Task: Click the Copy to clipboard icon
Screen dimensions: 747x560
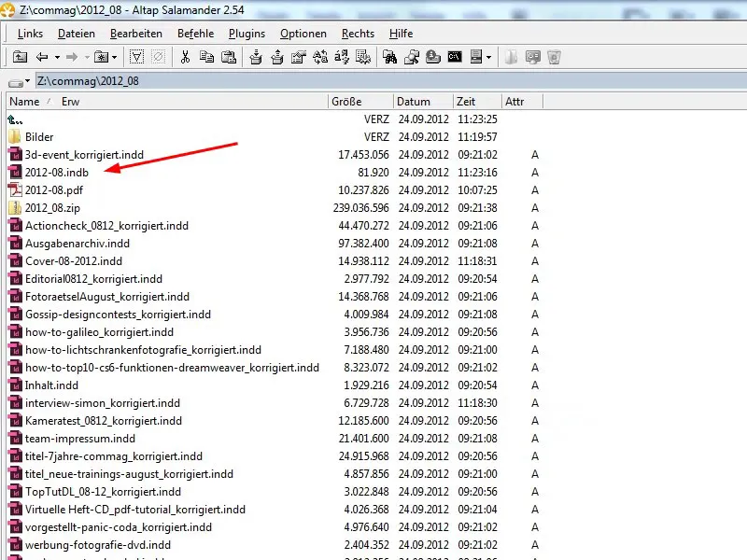Action: tap(206, 57)
